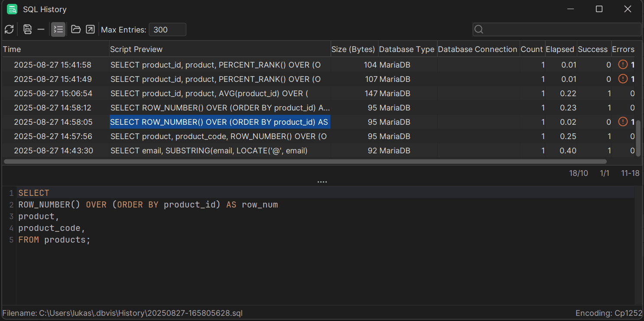
Task: Click the error icon in the 15:41:58 row
Action: pyautogui.click(x=623, y=65)
